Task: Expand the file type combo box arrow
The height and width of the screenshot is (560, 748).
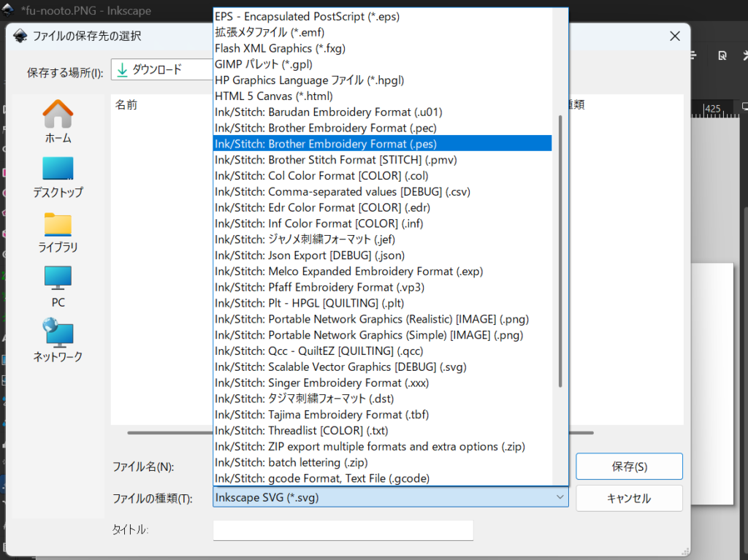Action: [x=560, y=497]
